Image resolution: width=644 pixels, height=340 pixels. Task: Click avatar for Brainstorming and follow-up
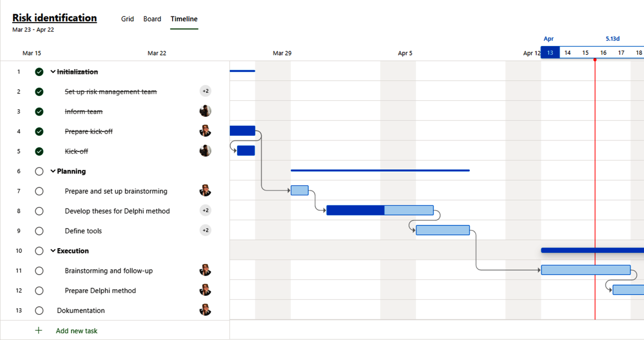point(205,270)
